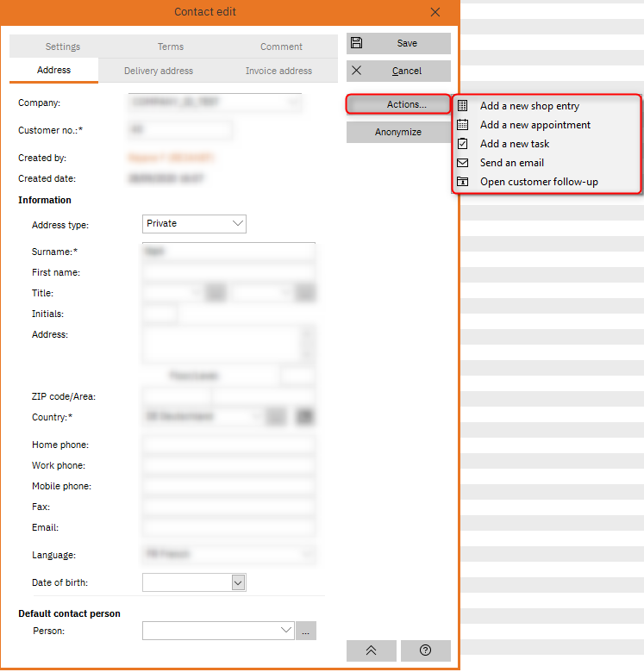Open the Delivery address tab
Image resolution: width=644 pixels, height=672 pixels.
click(x=159, y=71)
